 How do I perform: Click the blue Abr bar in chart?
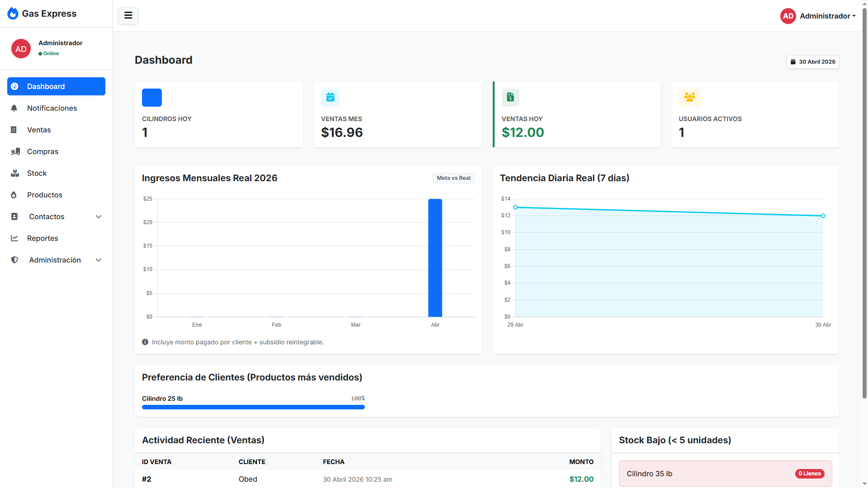point(435,258)
